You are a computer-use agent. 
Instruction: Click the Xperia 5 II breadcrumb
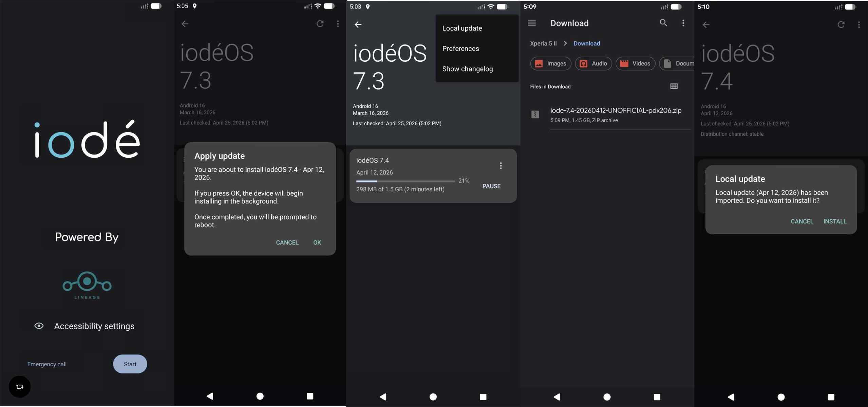(x=543, y=43)
